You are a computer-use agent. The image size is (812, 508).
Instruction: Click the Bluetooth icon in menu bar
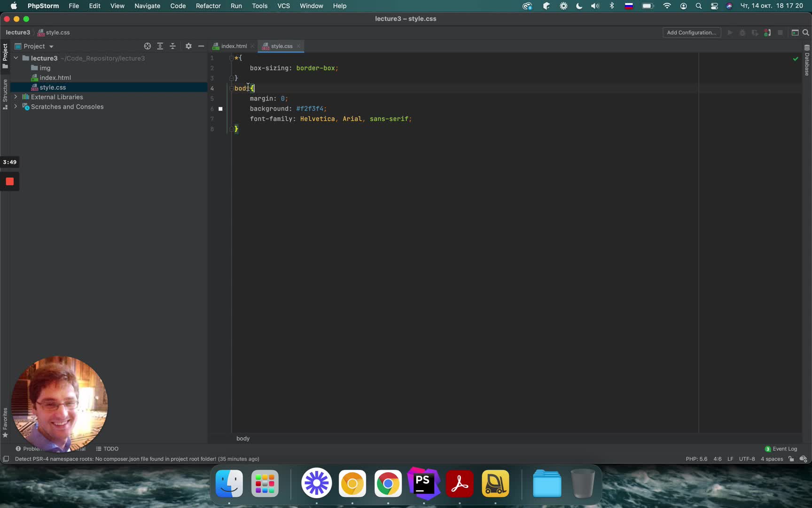click(612, 6)
